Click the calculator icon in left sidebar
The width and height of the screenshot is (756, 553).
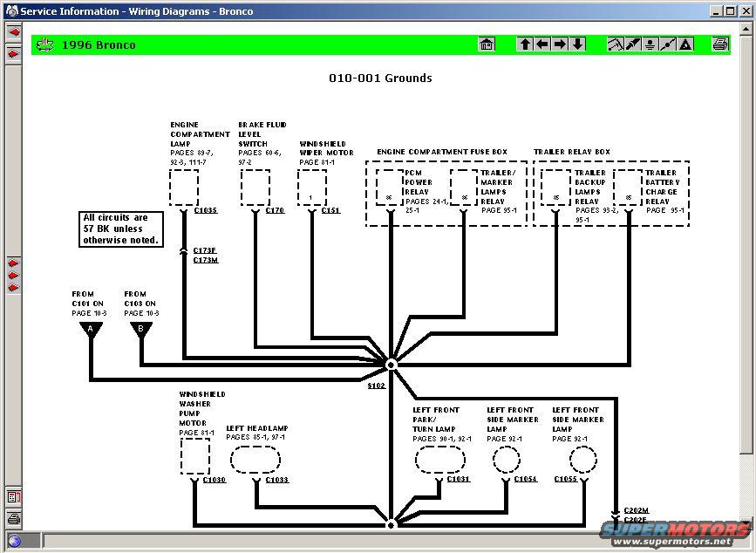(14, 497)
